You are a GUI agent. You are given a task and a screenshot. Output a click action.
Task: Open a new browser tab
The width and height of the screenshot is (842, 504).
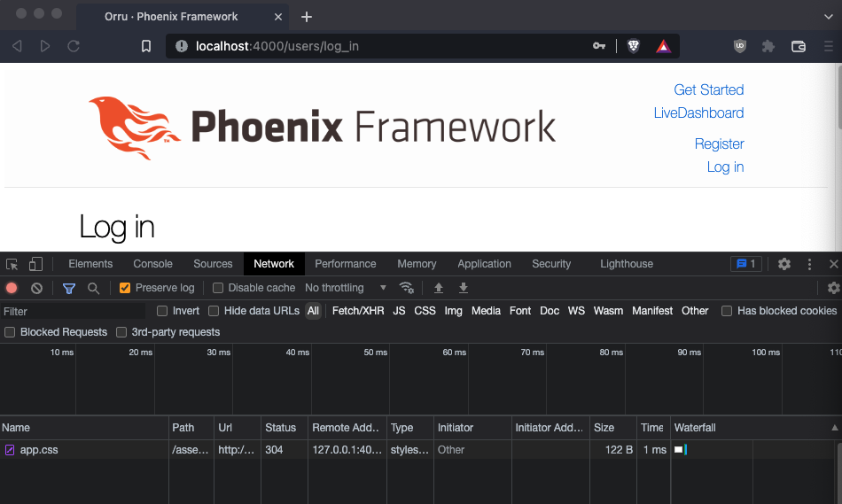point(307,17)
